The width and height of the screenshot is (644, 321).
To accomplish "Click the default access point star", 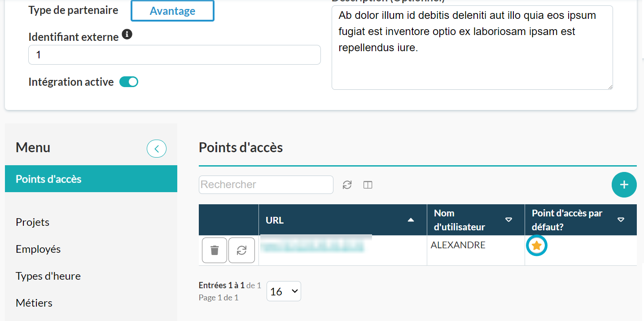I will click(x=536, y=246).
